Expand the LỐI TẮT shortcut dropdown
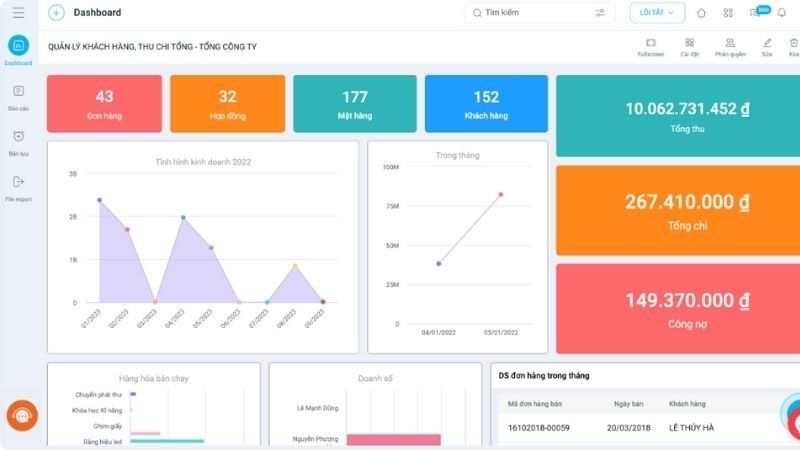Viewport: 800px width, 450px height. click(x=657, y=13)
